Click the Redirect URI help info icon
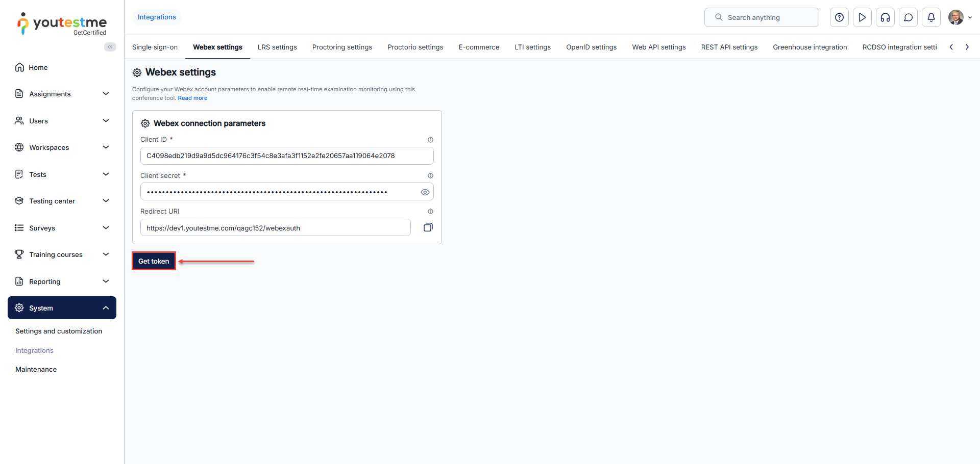This screenshot has height=464, width=980. point(430,212)
